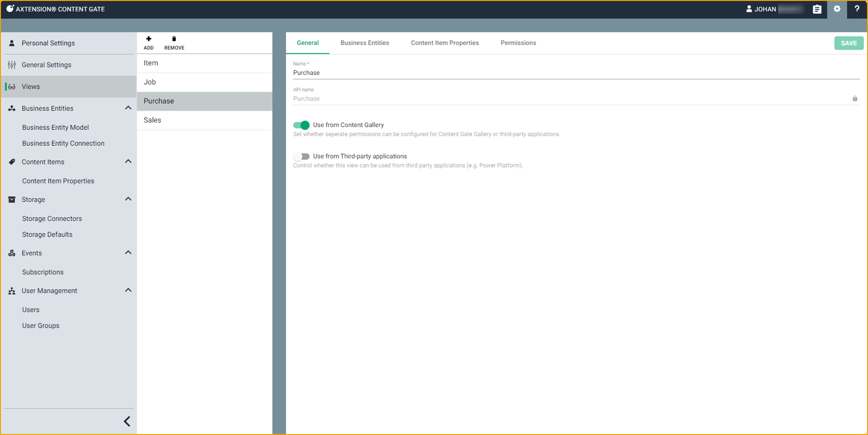Open the Permissions tab
The image size is (868, 435).
[x=518, y=43]
